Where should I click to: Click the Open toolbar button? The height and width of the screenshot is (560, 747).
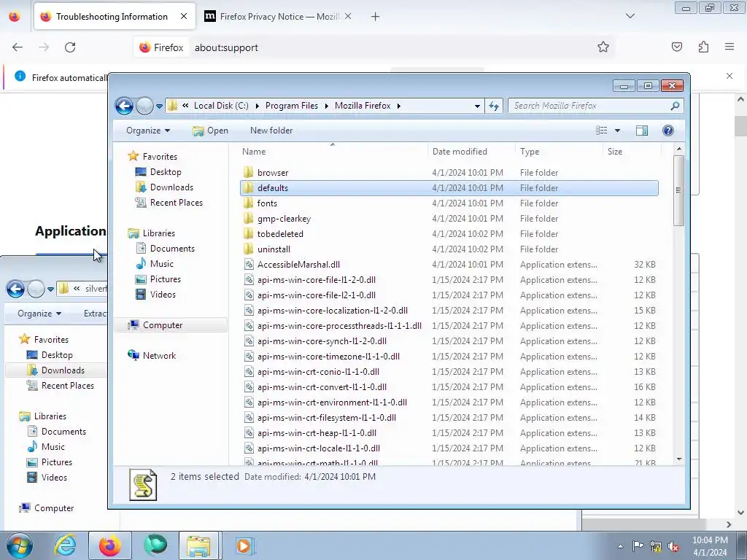pyautogui.click(x=211, y=131)
